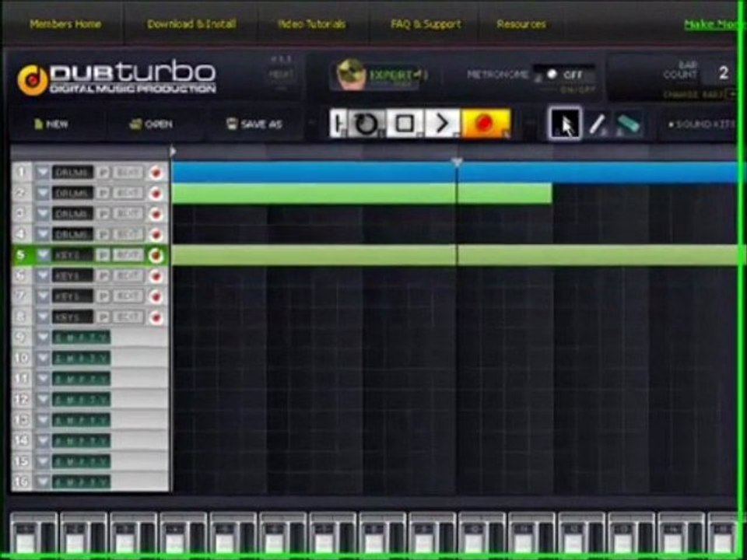
Task: Follow the Make Money link
Action: [x=710, y=24]
